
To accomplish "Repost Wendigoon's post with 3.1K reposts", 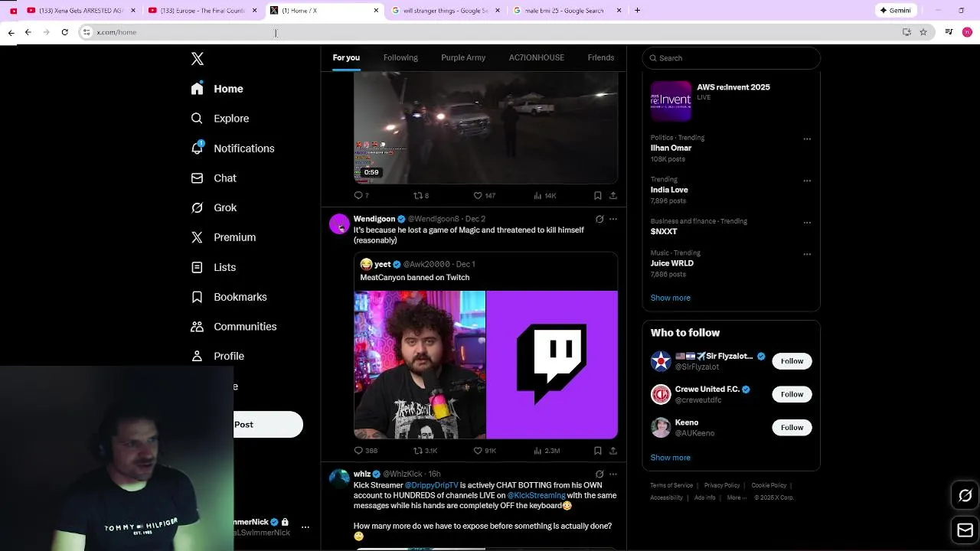I will [x=426, y=451].
